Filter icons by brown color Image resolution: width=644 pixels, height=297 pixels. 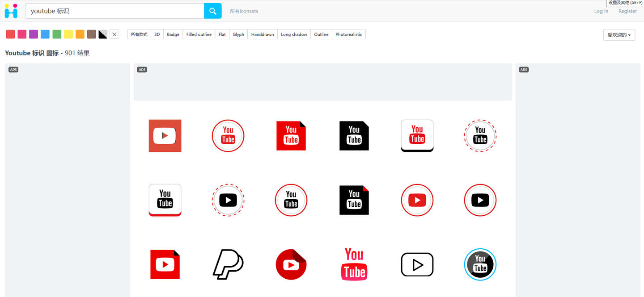tap(92, 34)
